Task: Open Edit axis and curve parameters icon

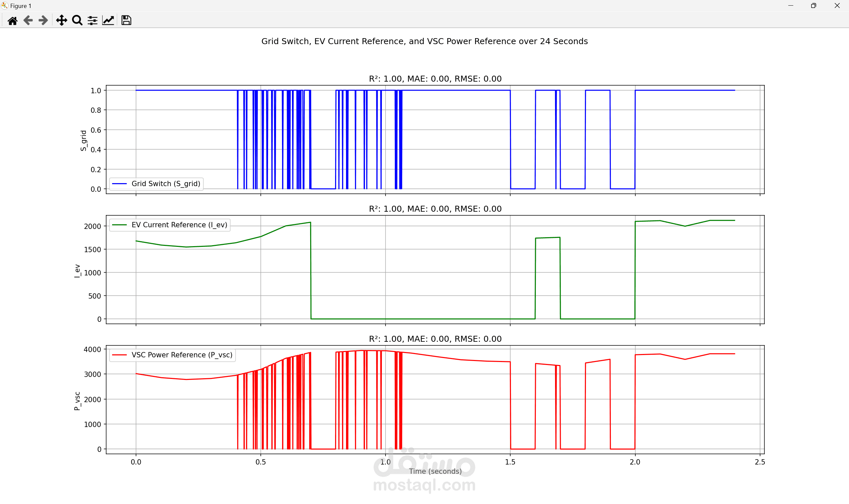Action: click(x=108, y=21)
